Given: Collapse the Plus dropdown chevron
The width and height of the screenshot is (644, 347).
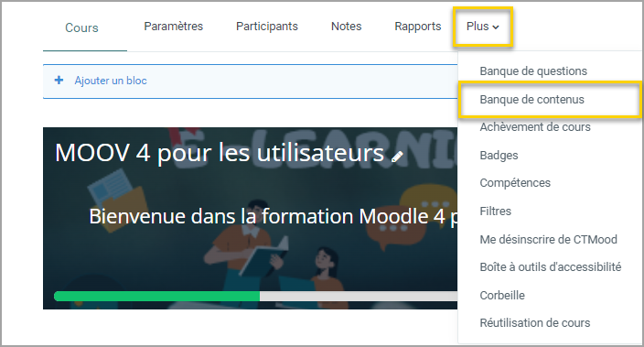Looking at the screenshot, I should [496, 27].
